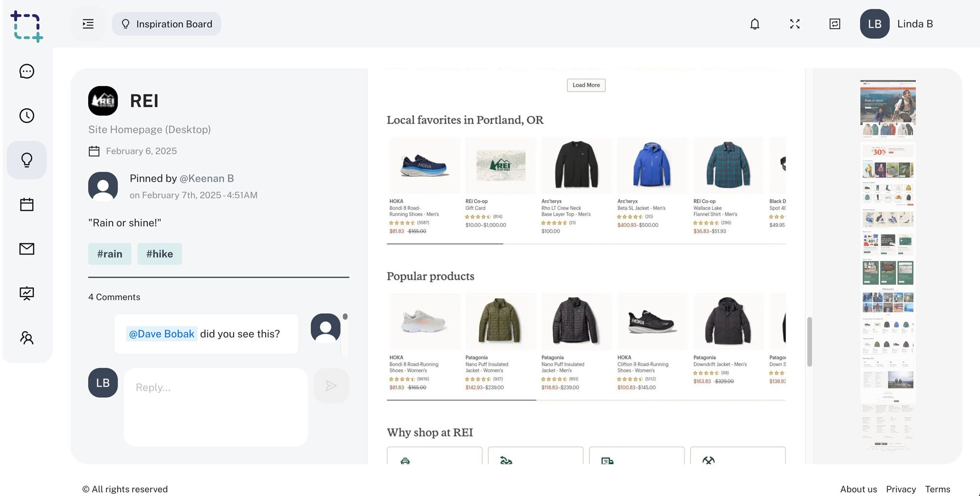Click the app logo in top-left corner

point(26,26)
